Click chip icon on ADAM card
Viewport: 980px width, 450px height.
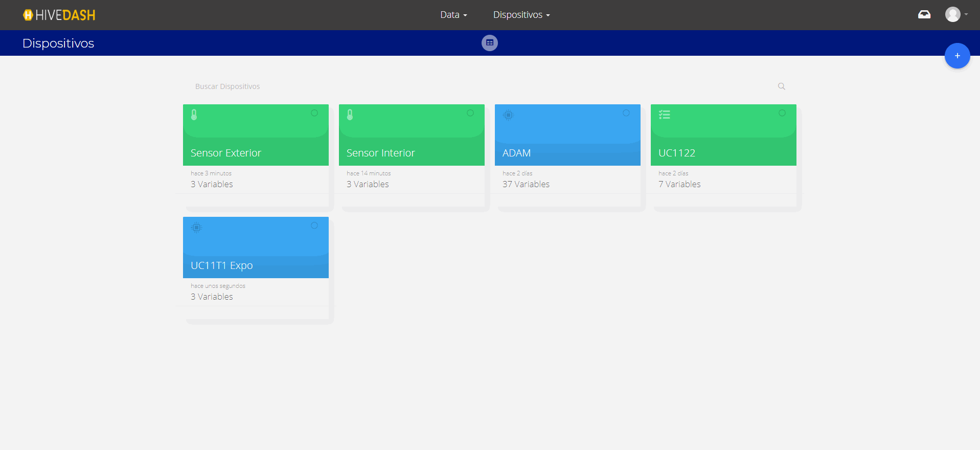[508, 115]
